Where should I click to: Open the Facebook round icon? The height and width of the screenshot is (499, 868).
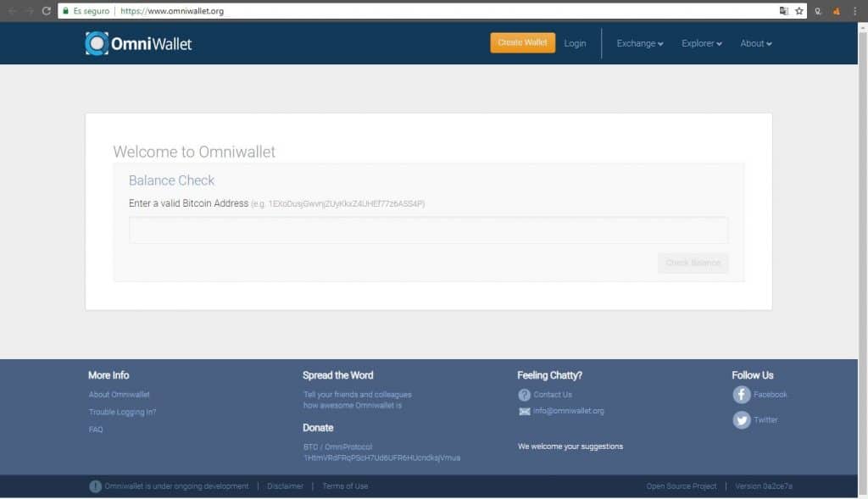point(741,395)
